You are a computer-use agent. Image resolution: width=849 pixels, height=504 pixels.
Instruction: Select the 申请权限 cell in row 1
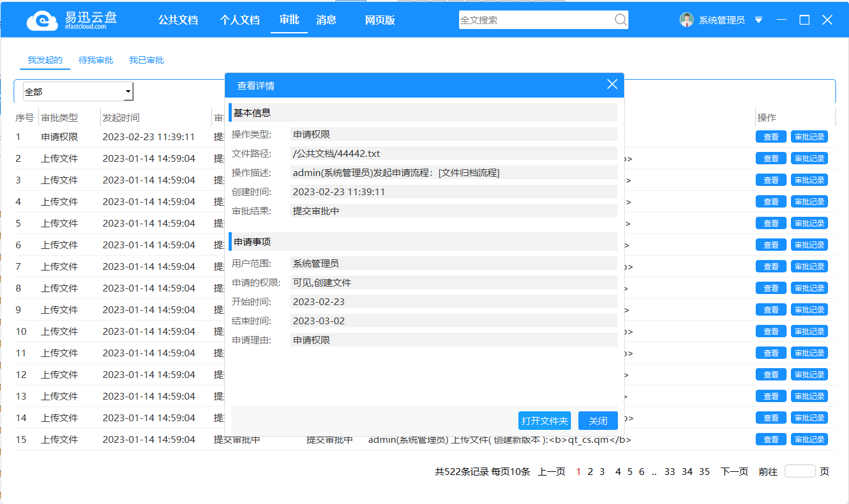point(60,136)
